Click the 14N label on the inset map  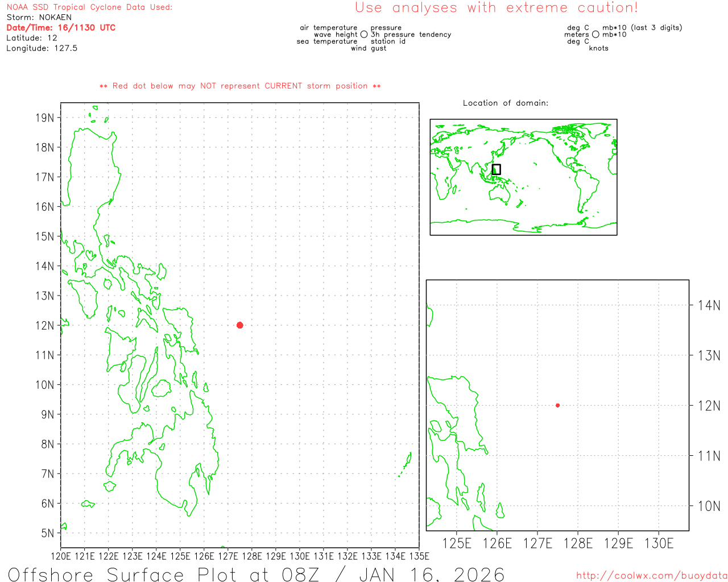(x=709, y=305)
